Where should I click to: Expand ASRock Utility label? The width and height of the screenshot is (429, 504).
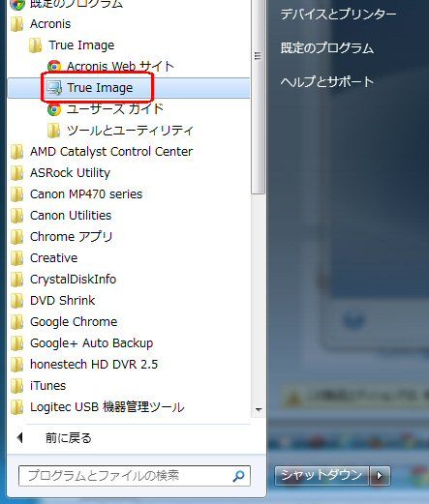(x=70, y=173)
